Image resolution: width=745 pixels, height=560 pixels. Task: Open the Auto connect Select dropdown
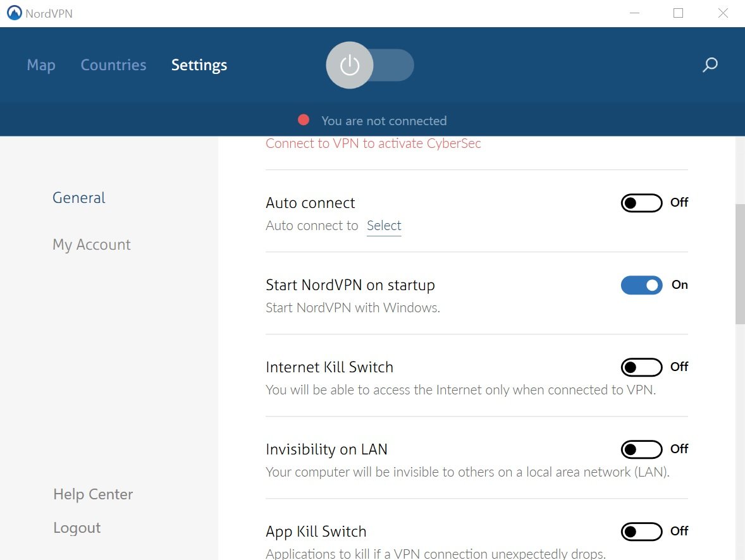[x=384, y=226]
